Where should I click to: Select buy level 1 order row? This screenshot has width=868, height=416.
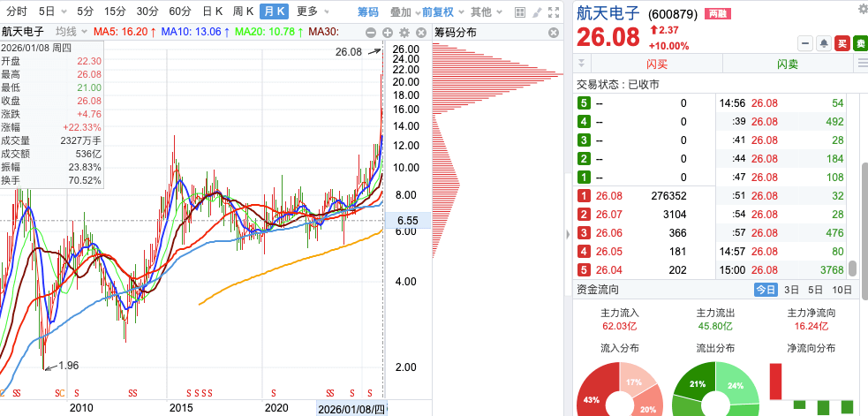[644, 195]
